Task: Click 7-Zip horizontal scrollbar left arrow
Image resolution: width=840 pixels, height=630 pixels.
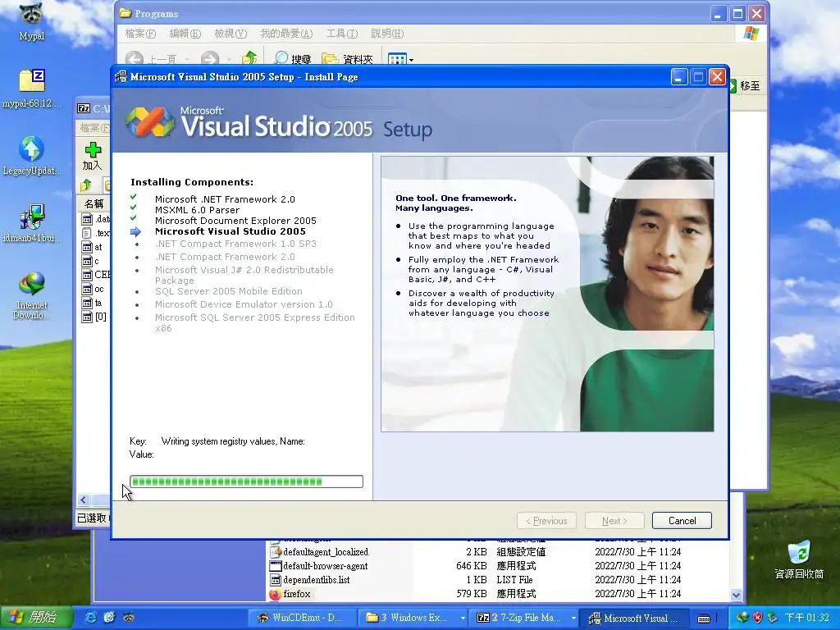Action: 83,500
